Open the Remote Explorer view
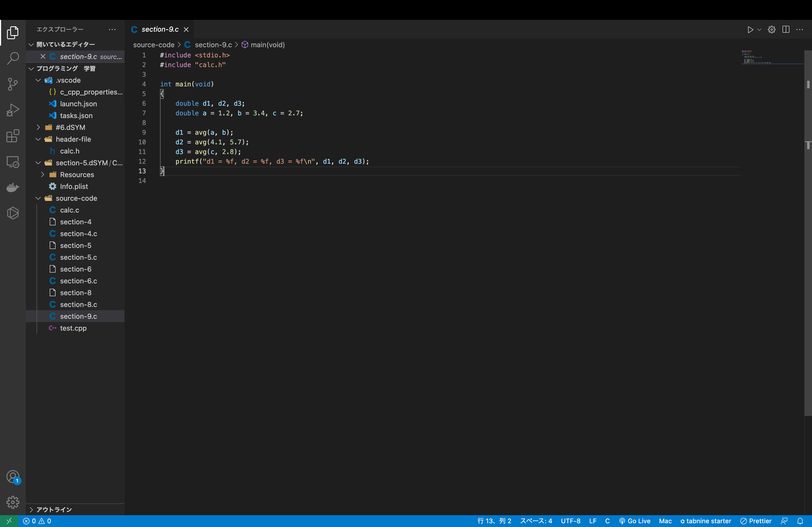The width and height of the screenshot is (812, 527). (x=13, y=162)
